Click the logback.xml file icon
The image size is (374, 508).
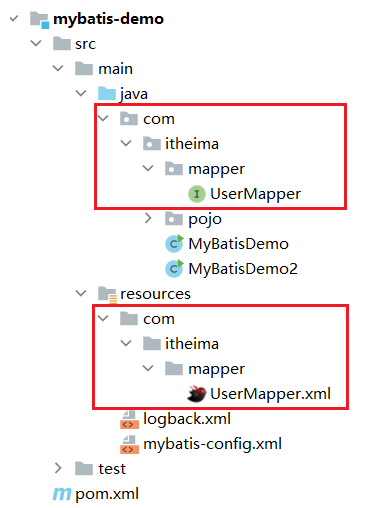pyautogui.click(x=129, y=420)
